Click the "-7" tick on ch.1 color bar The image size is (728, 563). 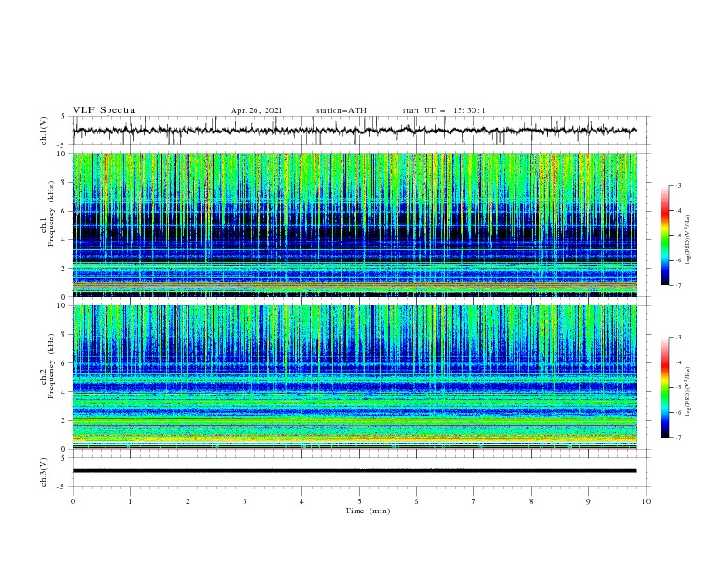pos(678,285)
